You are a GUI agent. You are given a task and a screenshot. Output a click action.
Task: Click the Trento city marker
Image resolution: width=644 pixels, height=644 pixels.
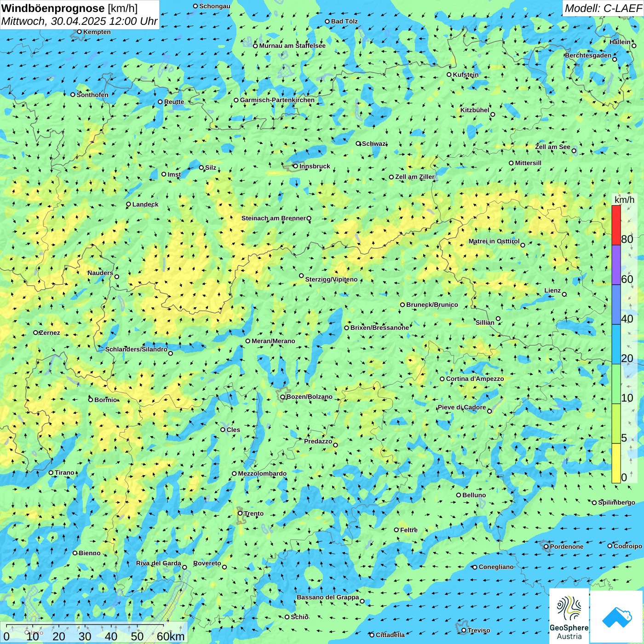pos(240,513)
